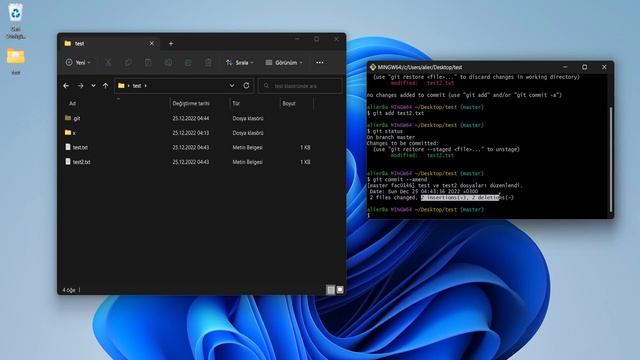Click the MINGW64 terminal title bar icon
640x360 pixels.
373,67
